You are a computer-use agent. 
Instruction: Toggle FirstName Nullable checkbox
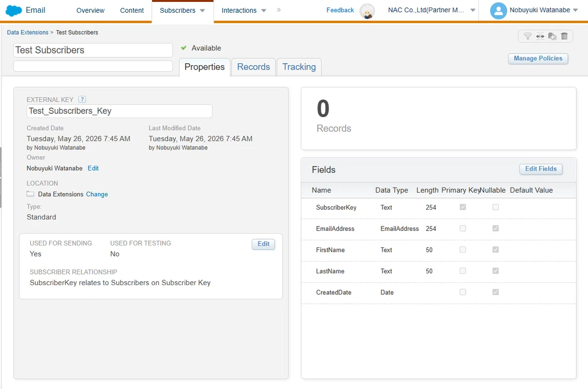[495, 250]
